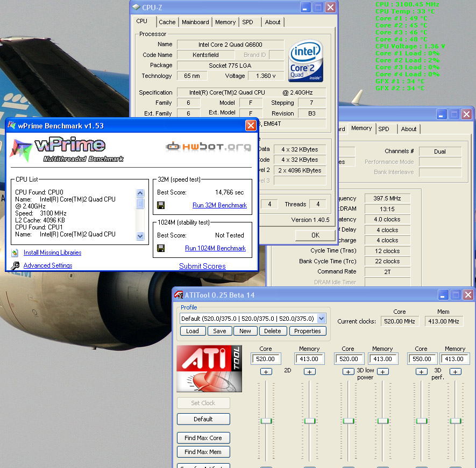Minimize the CPU-Z front window
The height and width of the screenshot is (468, 476).
[x=306, y=8]
